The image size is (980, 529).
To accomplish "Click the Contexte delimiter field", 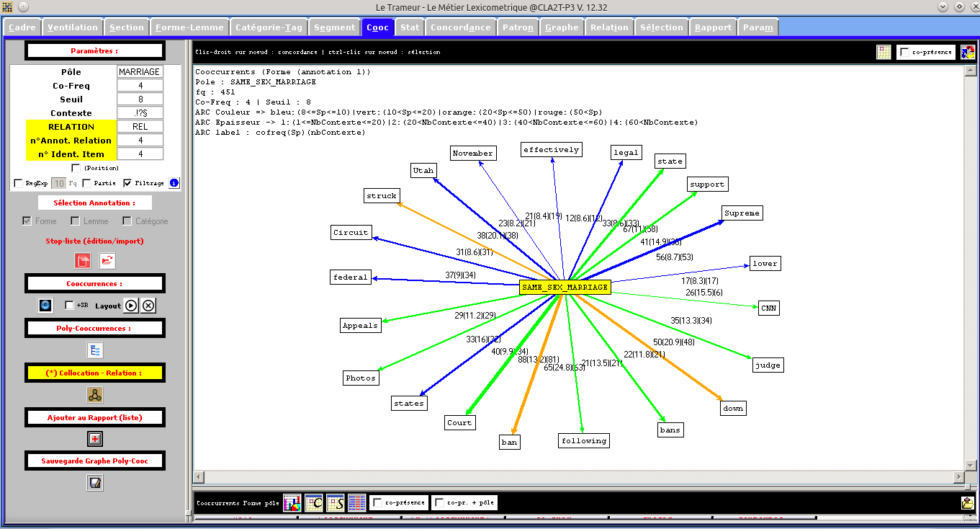I will pos(140,113).
